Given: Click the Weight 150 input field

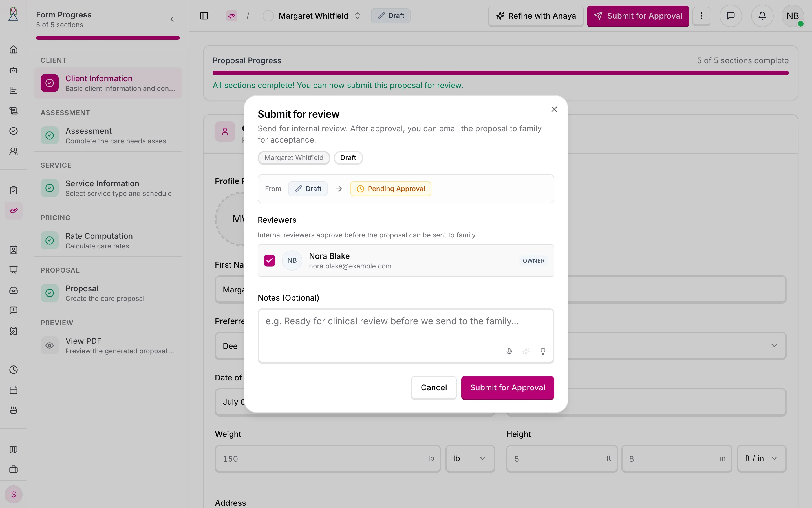Looking at the screenshot, I should coord(328,459).
